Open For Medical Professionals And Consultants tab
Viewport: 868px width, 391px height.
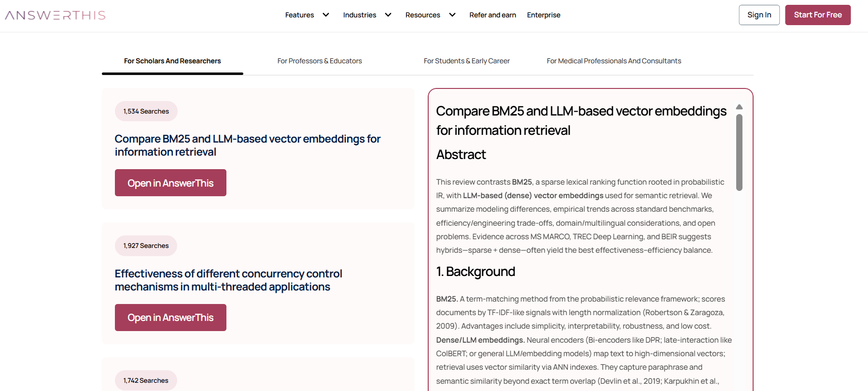[614, 61]
